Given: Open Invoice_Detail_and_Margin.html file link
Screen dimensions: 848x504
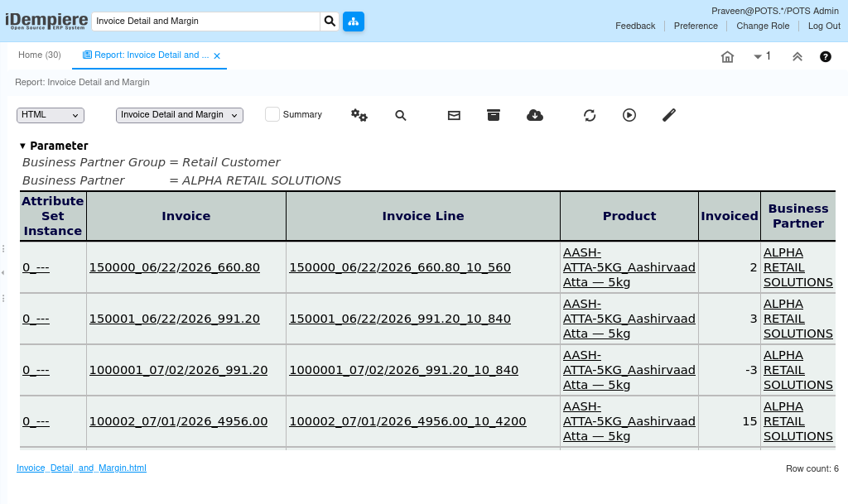Looking at the screenshot, I should click(81, 468).
